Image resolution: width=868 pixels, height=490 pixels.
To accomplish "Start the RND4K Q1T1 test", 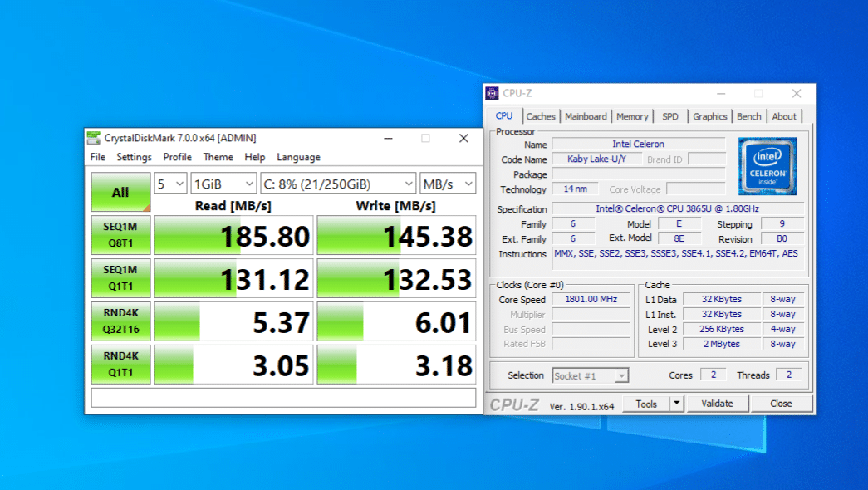I will (120, 365).
